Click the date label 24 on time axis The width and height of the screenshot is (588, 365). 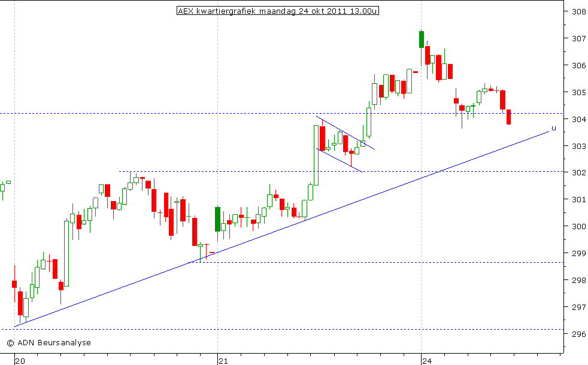pyautogui.click(x=427, y=361)
